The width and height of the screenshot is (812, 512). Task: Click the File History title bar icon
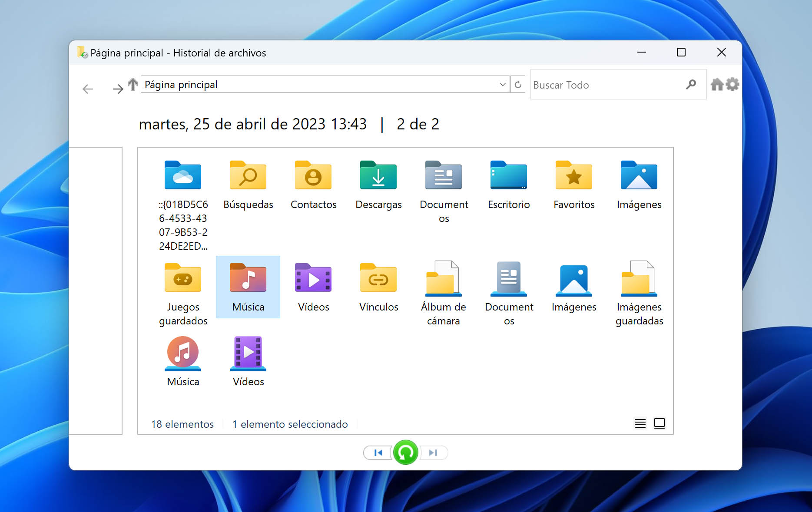pos(83,52)
